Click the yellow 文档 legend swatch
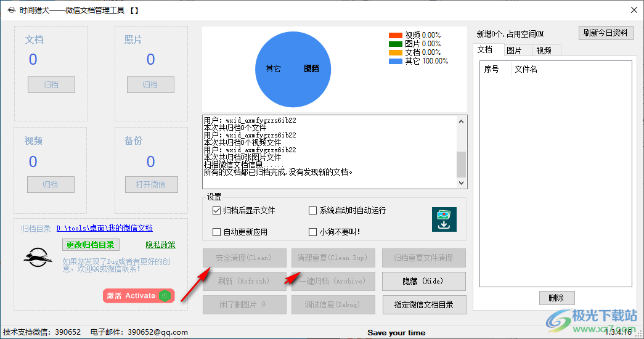Viewport: 644px width, 339px height. click(x=396, y=52)
